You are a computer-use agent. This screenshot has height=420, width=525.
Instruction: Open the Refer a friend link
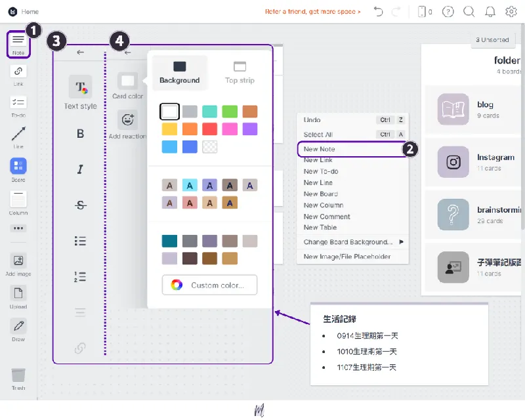313,12
